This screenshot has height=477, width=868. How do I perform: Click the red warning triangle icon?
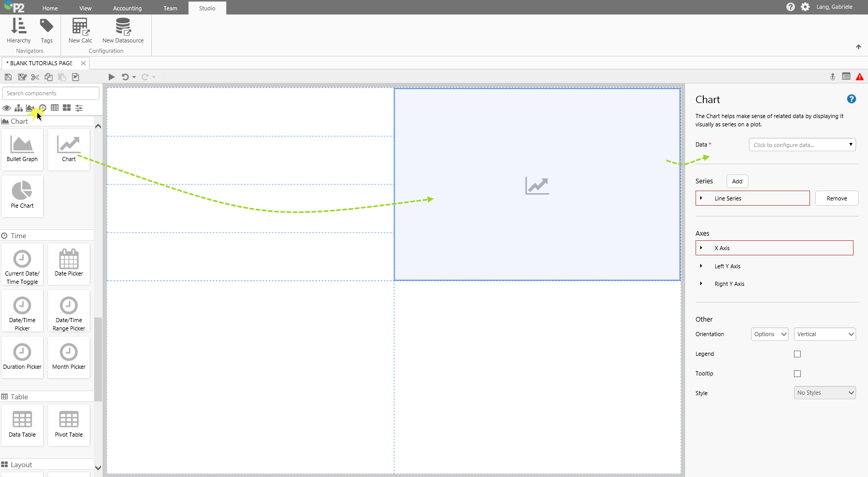[860, 77]
